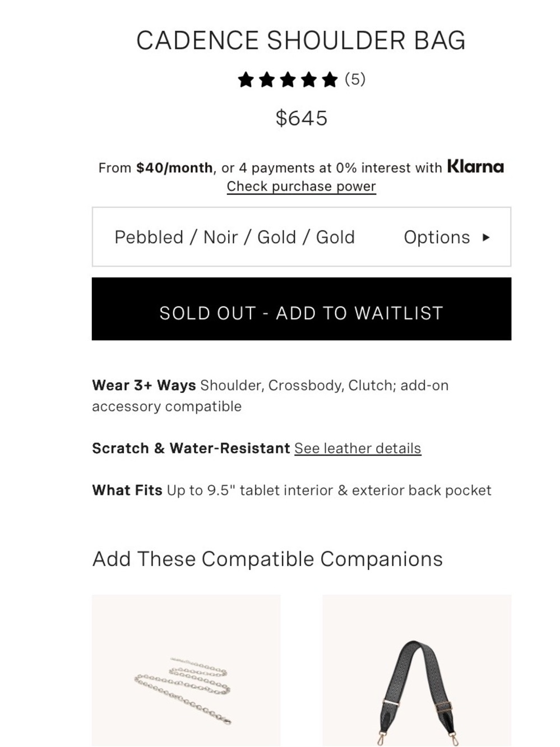Click the third rating star
The height and width of the screenshot is (747, 560).
[x=288, y=80]
